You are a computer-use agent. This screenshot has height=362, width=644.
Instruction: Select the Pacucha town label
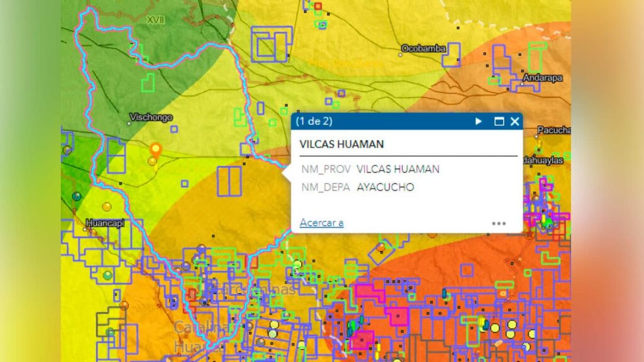click(x=553, y=130)
